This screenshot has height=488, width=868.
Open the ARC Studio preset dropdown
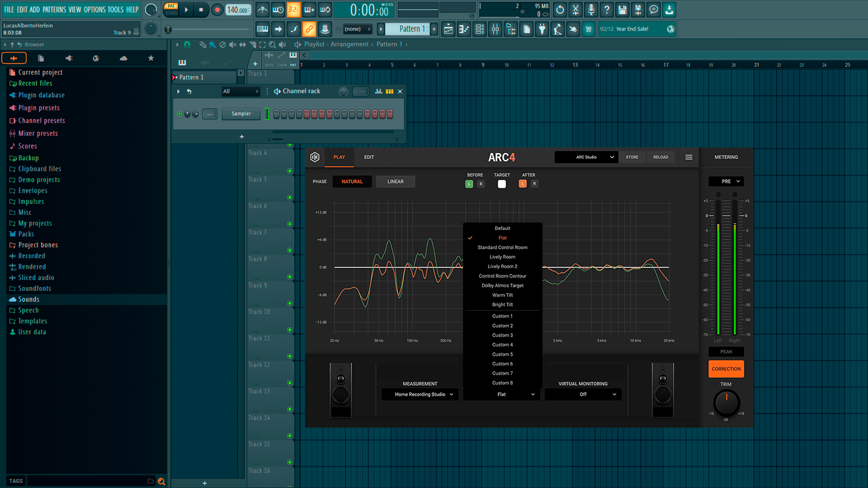586,157
